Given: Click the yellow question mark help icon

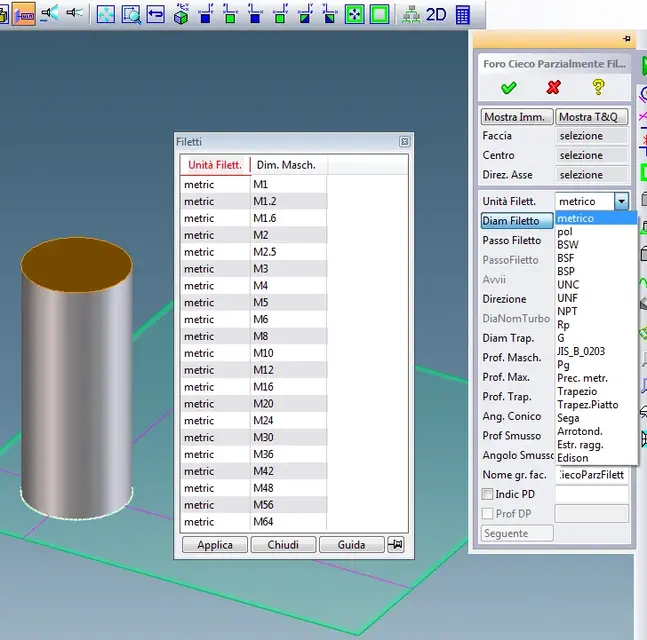Looking at the screenshot, I should [x=598, y=87].
